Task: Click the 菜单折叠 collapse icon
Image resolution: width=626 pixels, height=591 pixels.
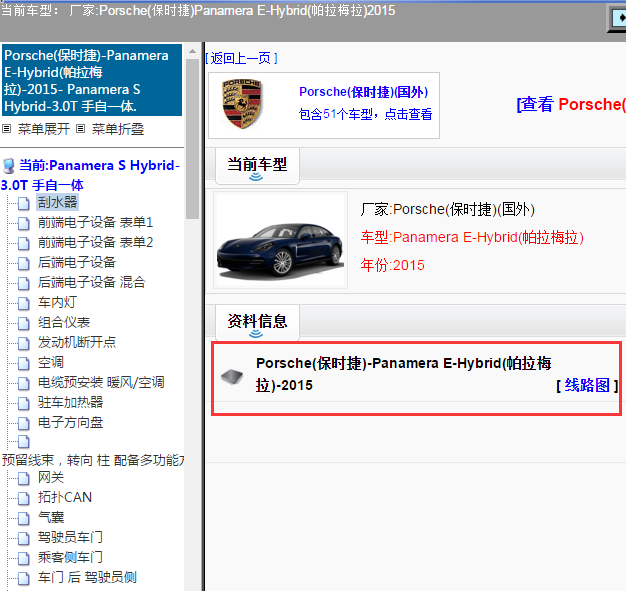Action: 81,129
